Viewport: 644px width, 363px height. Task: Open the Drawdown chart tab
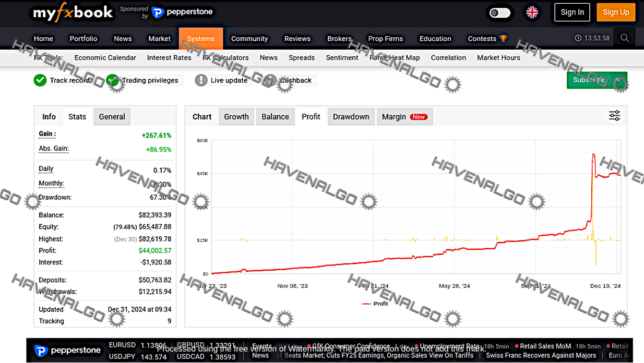click(x=351, y=116)
